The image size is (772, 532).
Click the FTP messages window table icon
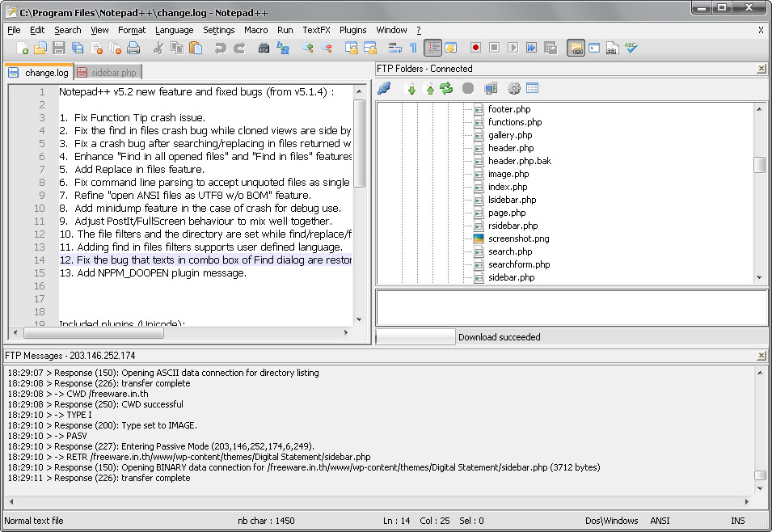pyautogui.click(x=532, y=89)
